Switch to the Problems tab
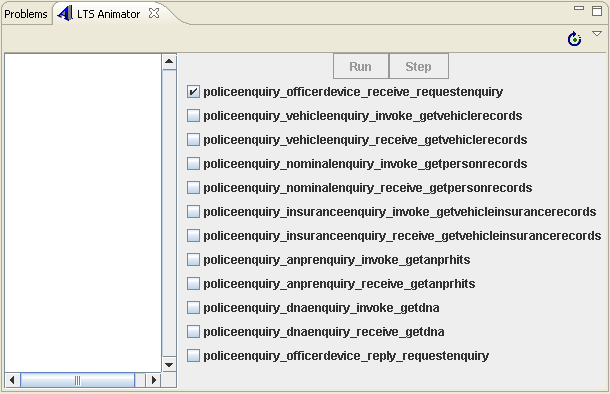610x394 pixels. pyautogui.click(x=26, y=14)
